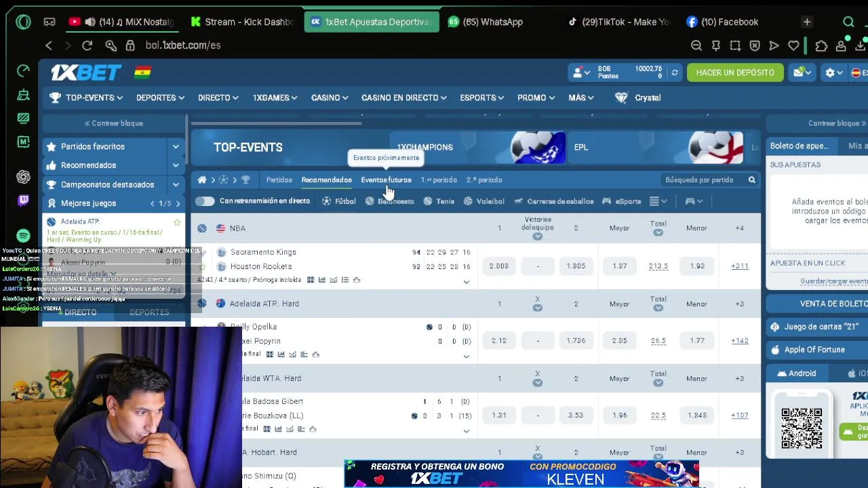Open PROMO menu item
This screenshot has height=488, width=868.
coord(536,98)
